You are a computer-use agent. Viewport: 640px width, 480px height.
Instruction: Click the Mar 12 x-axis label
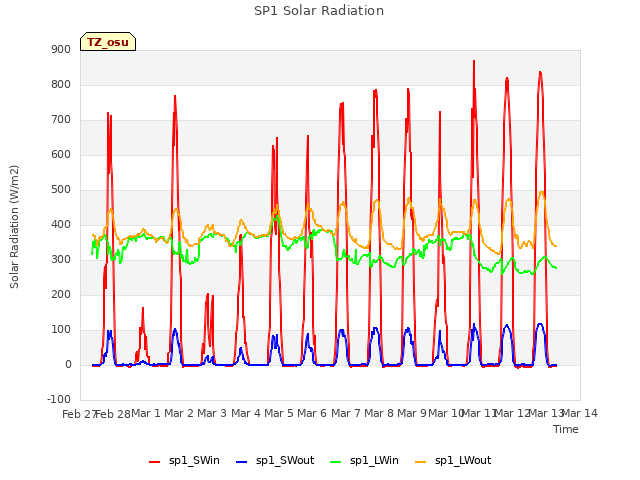pos(512,413)
